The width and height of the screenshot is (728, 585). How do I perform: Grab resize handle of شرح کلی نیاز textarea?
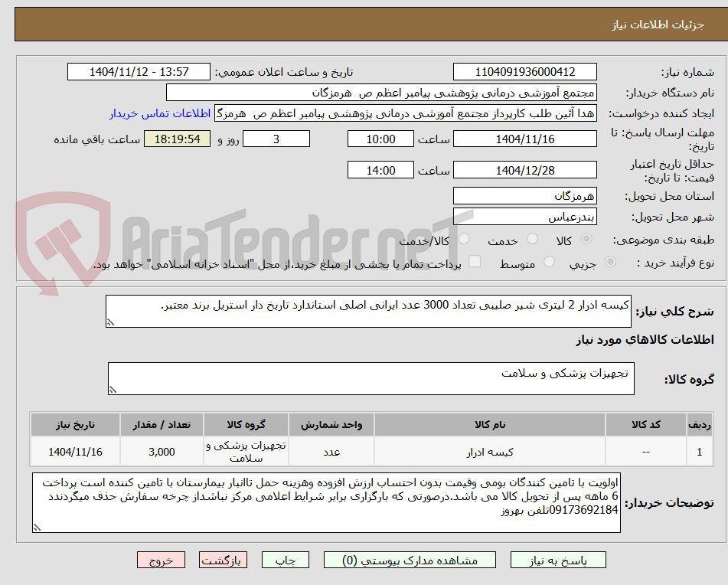coord(110,322)
